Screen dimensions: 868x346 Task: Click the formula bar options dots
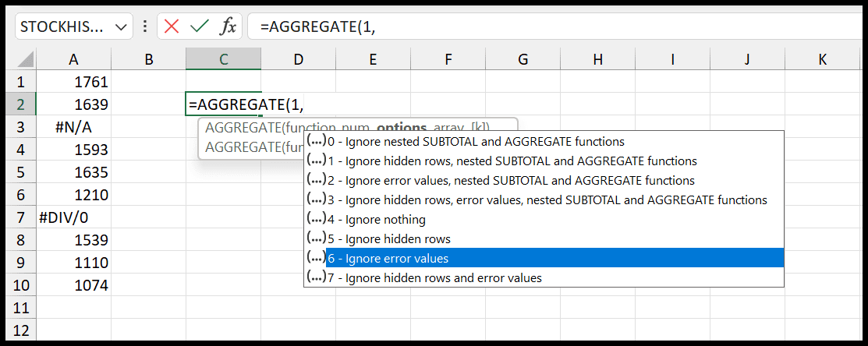[145, 26]
